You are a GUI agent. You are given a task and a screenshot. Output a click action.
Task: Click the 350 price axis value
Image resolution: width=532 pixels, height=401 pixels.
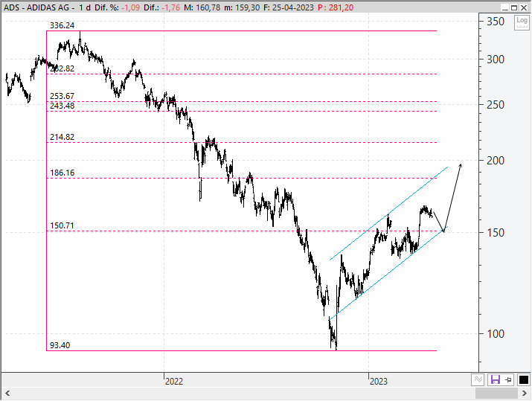[x=496, y=22]
